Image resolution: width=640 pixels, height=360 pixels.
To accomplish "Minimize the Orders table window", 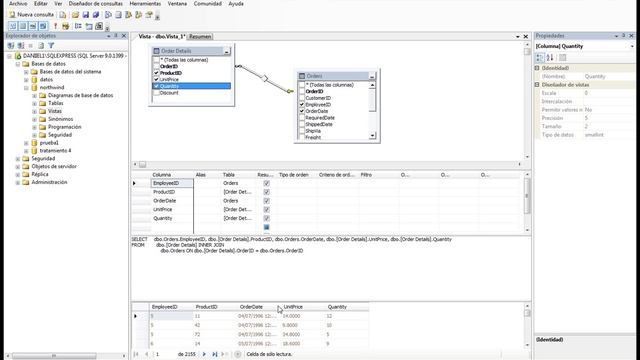I will (x=372, y=76).
